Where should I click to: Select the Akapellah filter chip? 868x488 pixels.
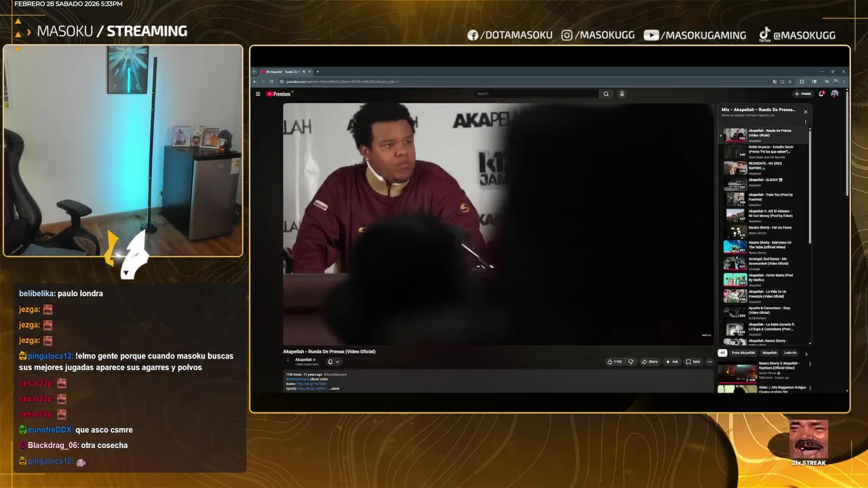pyautogui.click(x=770, y=352)
